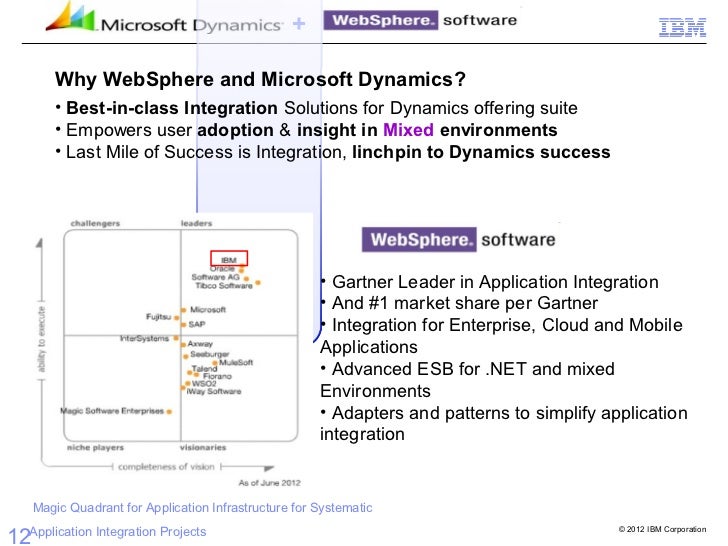The image size is (728, 546).
Task: Click the Seeburger label
Action: click(x=209, y=355)
